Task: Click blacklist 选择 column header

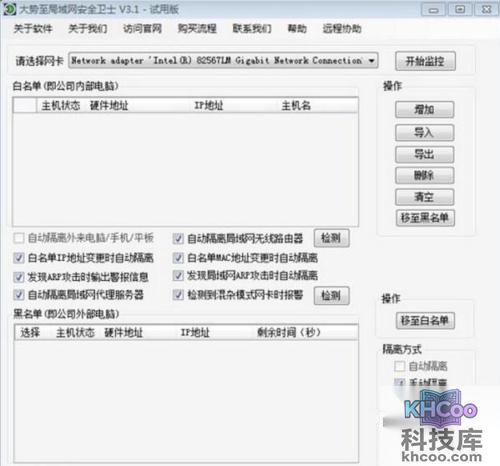Action: 30,332
